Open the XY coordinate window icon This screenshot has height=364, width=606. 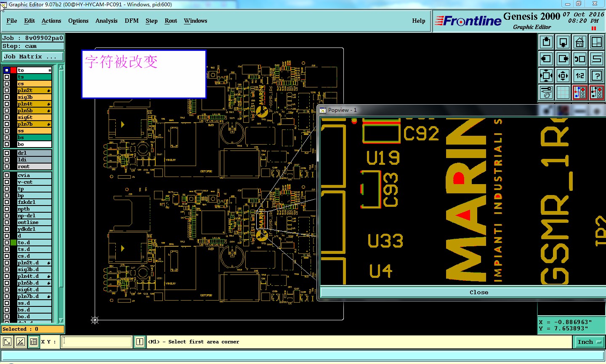tap(597, 42)
